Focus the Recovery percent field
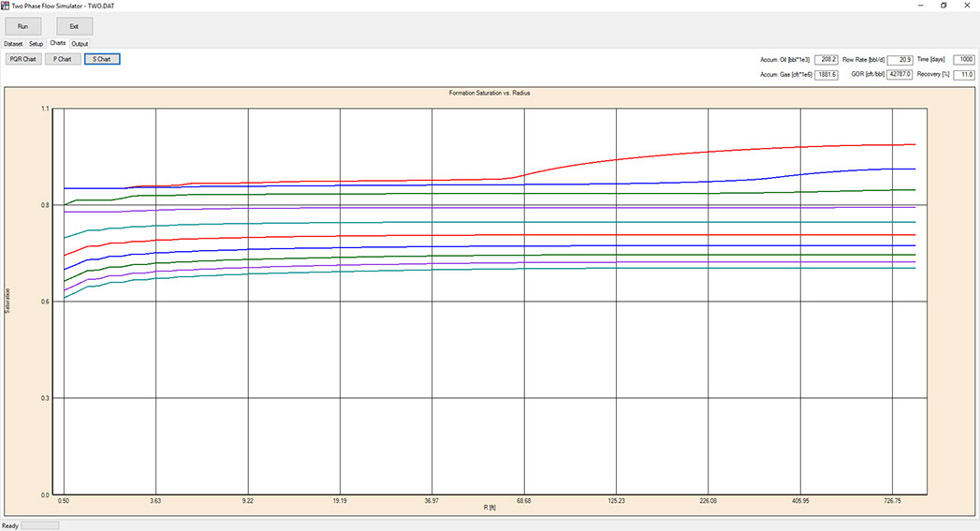The image size is (980, 531). coord(963,74)
